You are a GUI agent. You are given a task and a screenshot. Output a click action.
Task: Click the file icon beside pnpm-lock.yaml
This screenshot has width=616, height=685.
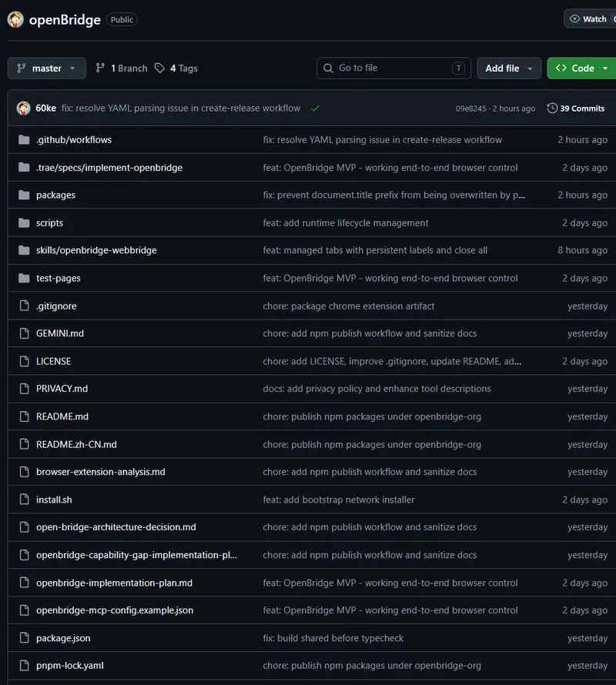[x=25, y=665]
